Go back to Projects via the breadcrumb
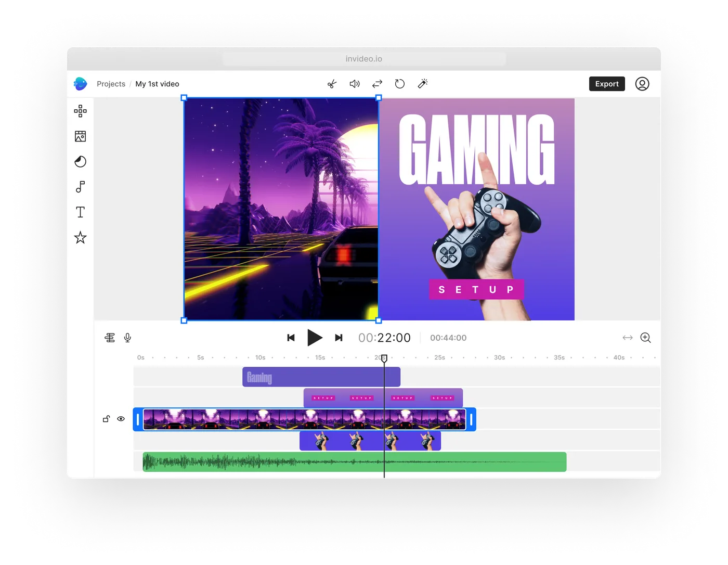This screenshot has width=728, height=565. click(x=111, y=84)
